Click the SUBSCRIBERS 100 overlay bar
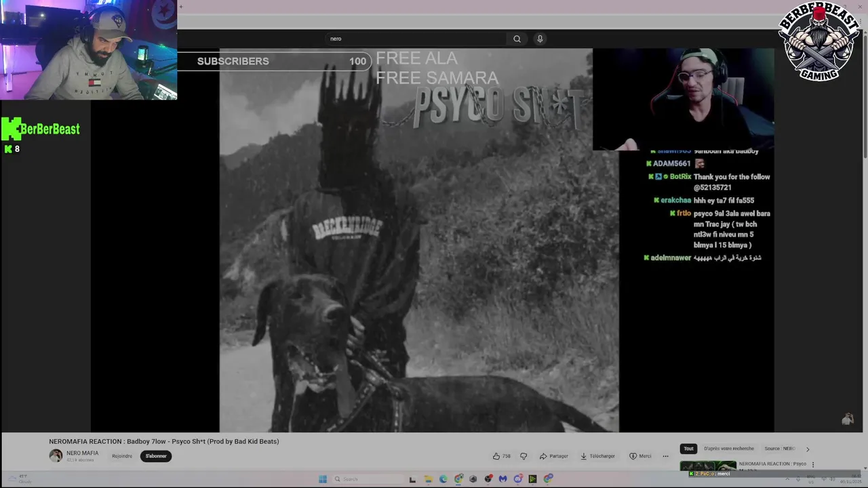The image size is (868, 488). point(274,61)
